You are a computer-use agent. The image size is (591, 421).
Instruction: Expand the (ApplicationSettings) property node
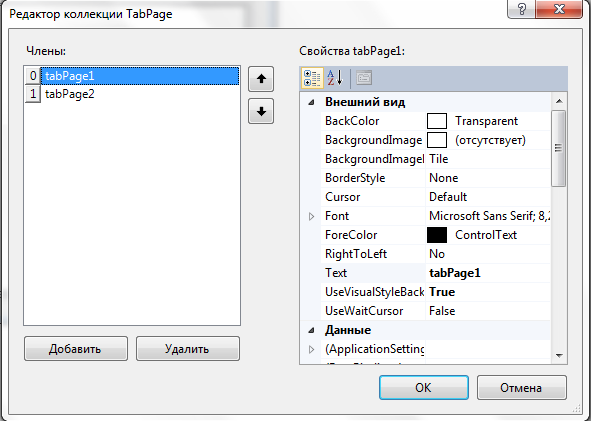(x=311, y=349)
